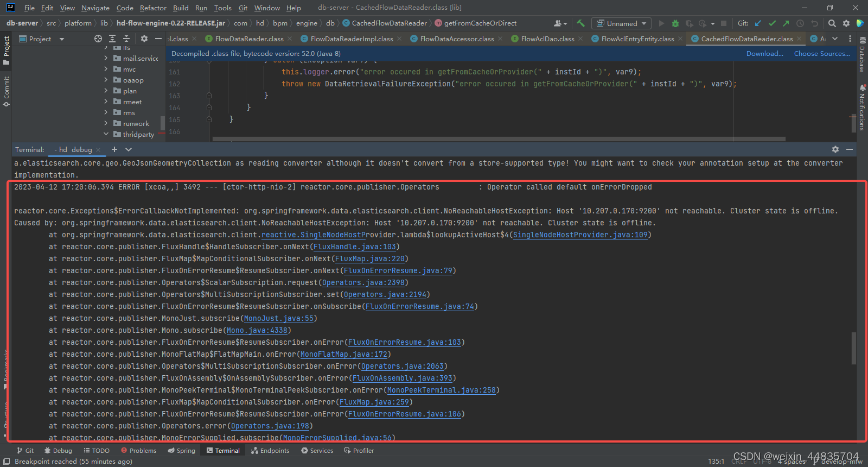Click the Git Push green arrow

coord(786,23)
